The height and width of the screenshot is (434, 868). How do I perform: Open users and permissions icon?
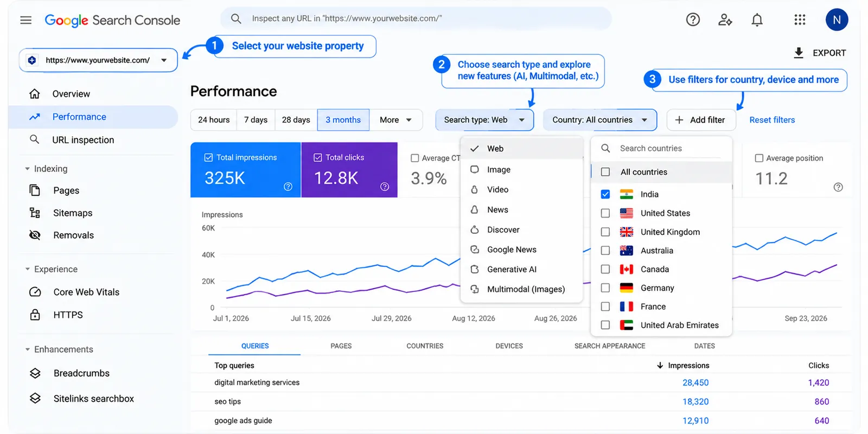tap(725, 20)
